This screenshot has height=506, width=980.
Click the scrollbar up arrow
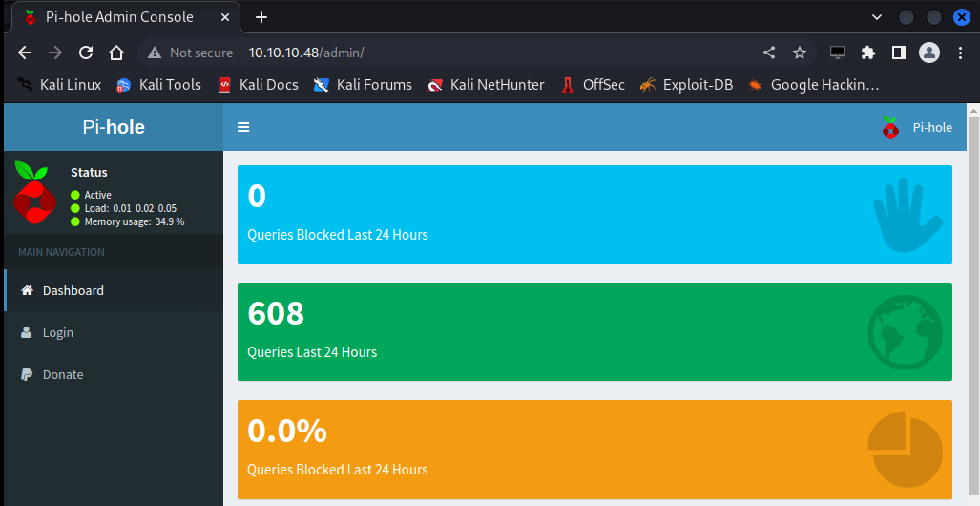(x=973, y=110)
